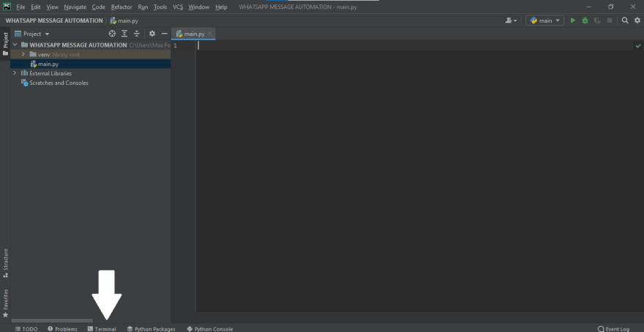The width and height of the screenshot is (644, 332).
Task: Open the TODO tool window
Action: tap(26, 329)
